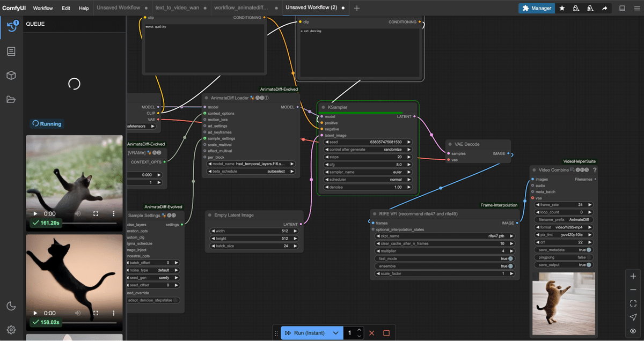The image size is (644, 341).
Task: Zoom out the canvas with the minus icon
Action: 633,290
